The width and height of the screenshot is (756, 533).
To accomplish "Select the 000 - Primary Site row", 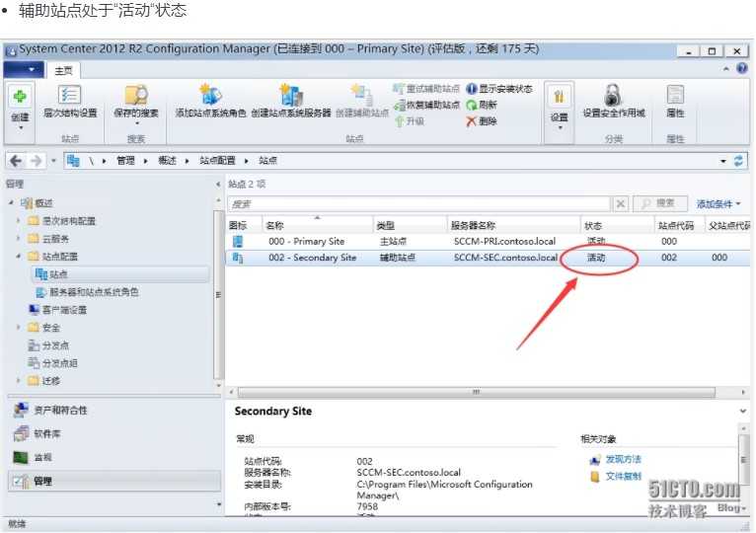I will pos(488,241).
